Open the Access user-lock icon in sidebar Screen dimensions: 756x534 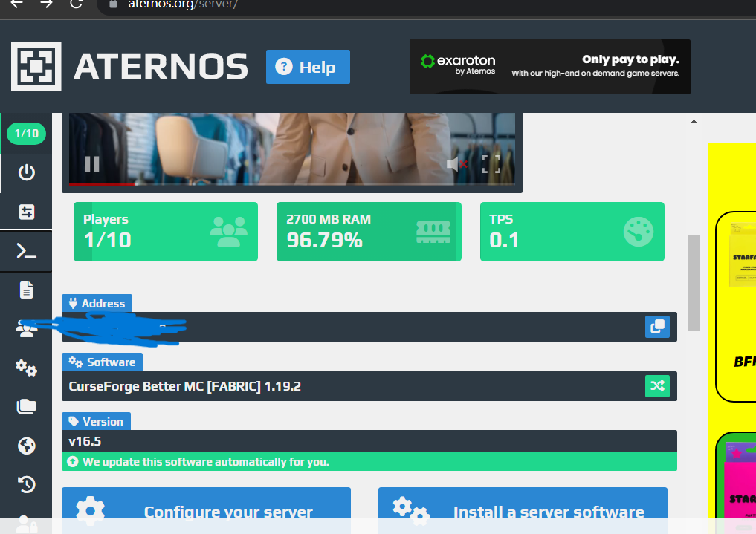pos(27,524)
